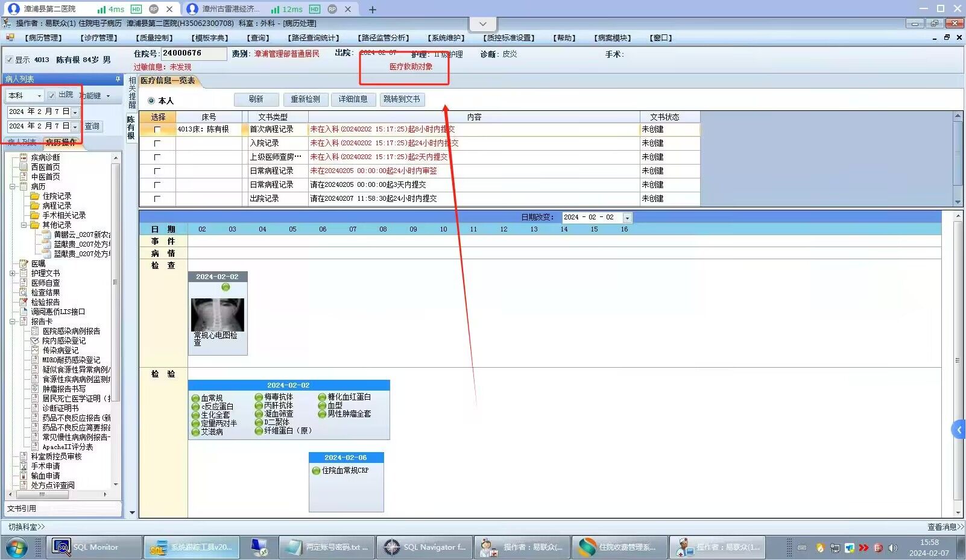Image resolution: width=966 pixels, height=560 pixels.
Task: Open the 住院记录 folder icon
Action: tap(35, 196)
